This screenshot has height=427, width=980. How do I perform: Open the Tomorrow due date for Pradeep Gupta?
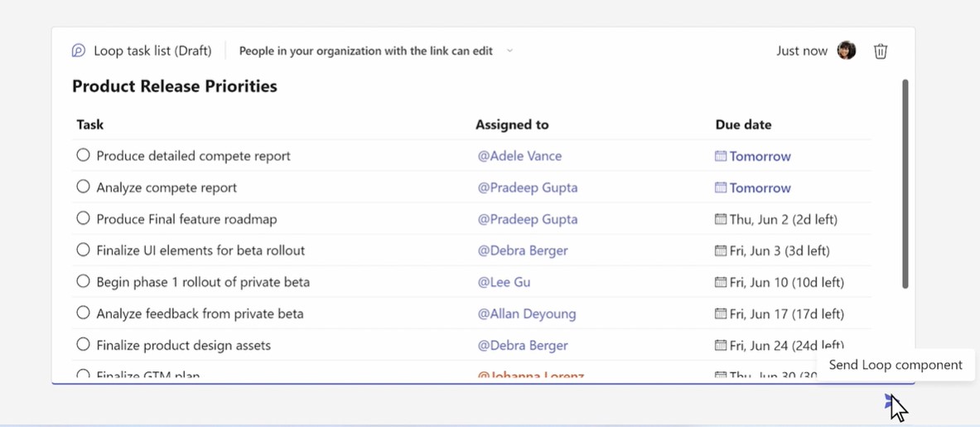[x=760, y=188]
